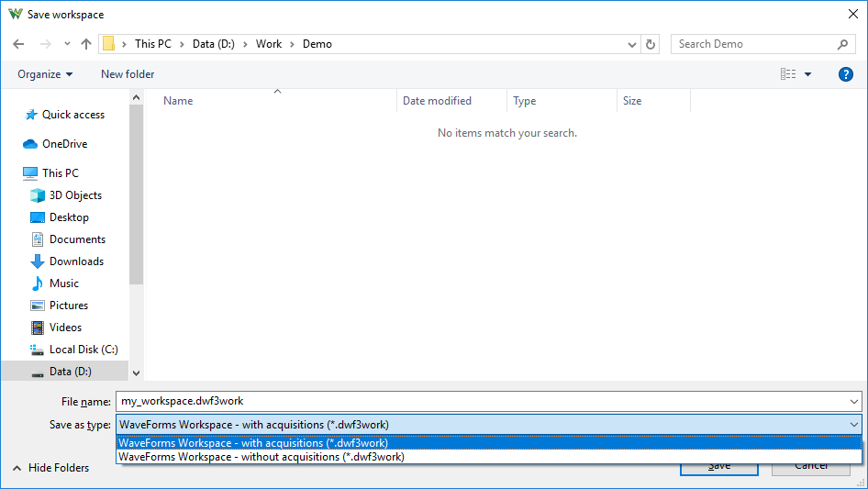
Task: Click the WaveForms logo in title bar
Action: tap(15, 14)
